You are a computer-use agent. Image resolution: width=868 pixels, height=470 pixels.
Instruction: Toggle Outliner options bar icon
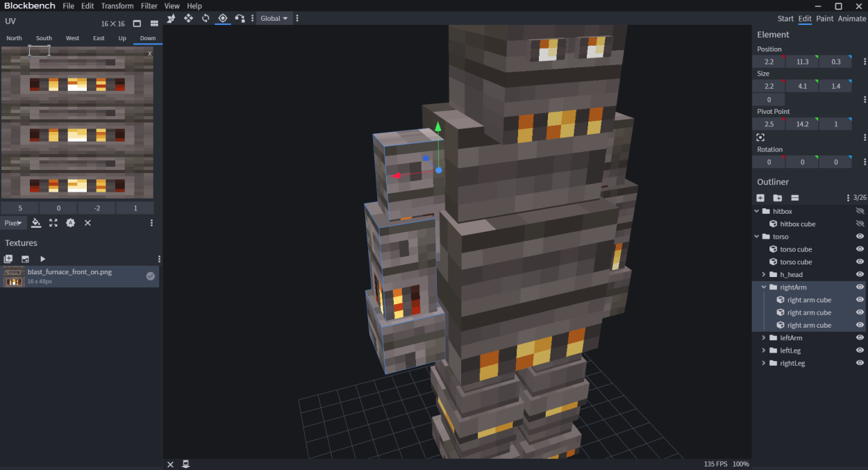[795, 198]
